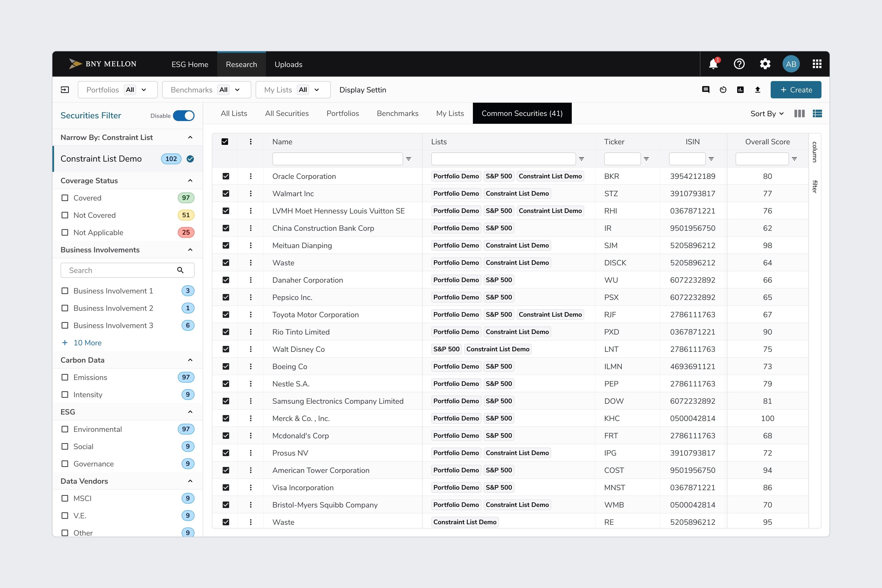Check the MSCI data vendor checkbox

(65, 498)
